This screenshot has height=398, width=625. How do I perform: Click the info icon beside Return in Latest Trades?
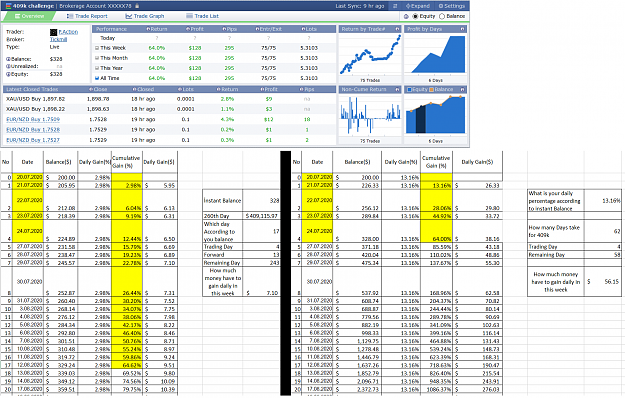pyautogui.click(x=218, y=90)
